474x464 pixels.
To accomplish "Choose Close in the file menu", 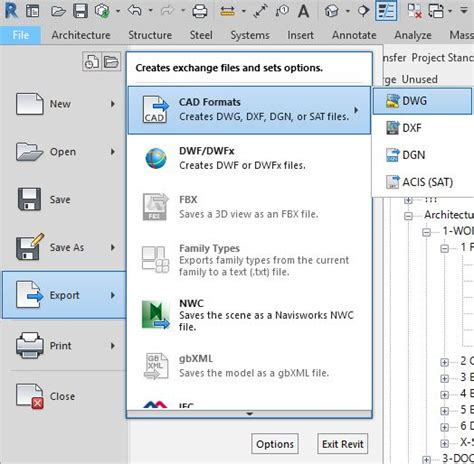I will coord(64,396).
